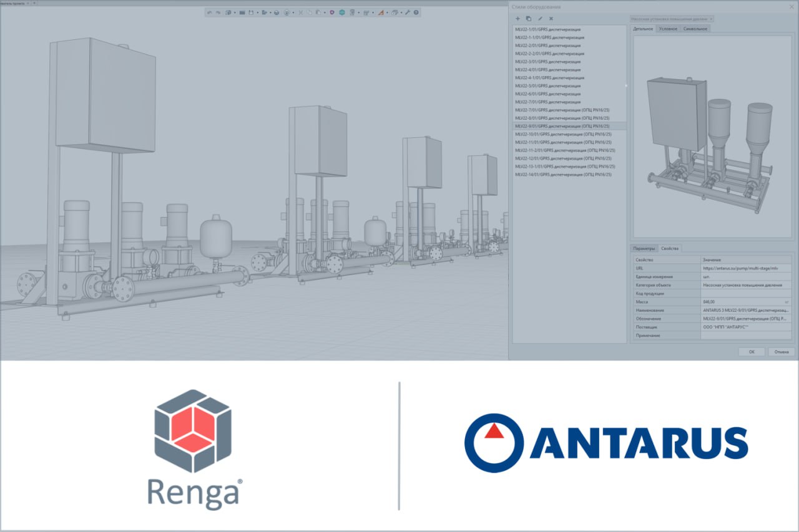
Task: Select style MLV22-2/01/GPRS диспетчеризация
Action: point(569,46)
